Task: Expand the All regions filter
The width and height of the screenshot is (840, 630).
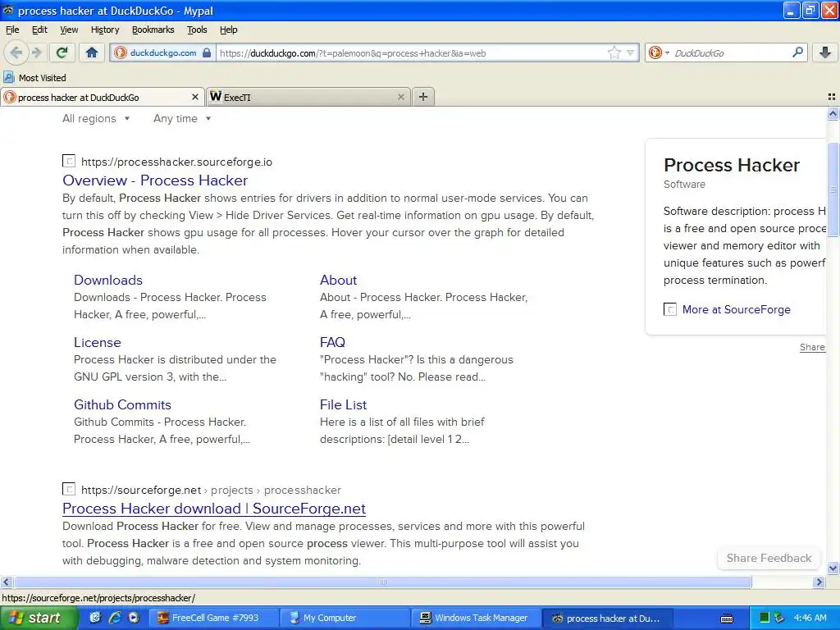Action: coord(96,118)
